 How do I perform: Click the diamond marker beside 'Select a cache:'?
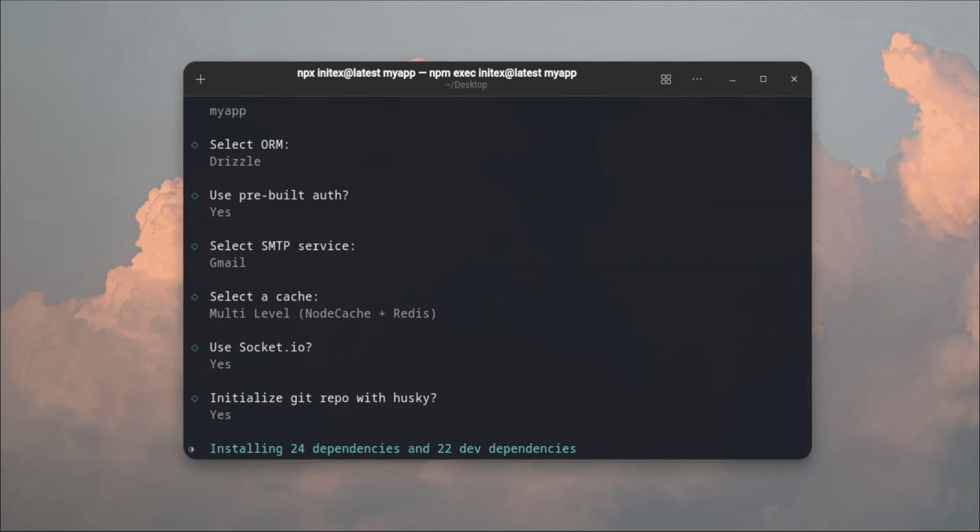(x=194, y=297)
